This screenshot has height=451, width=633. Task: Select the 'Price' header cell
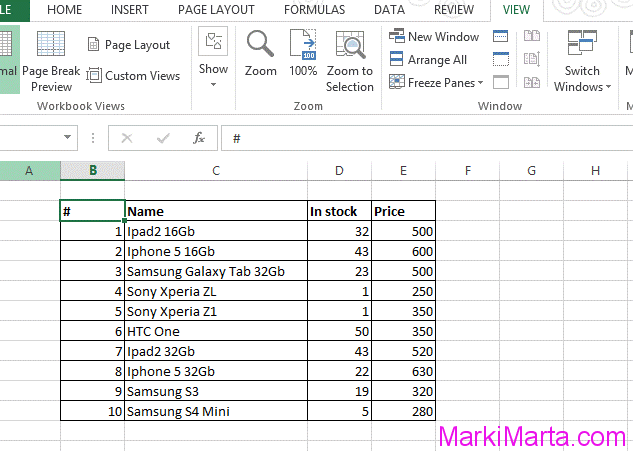click(x=403, y=211)
